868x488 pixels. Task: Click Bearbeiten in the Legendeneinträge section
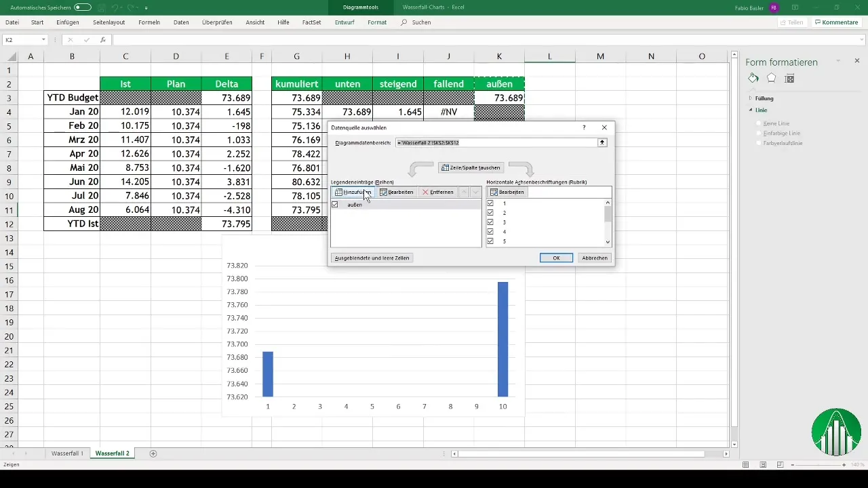point(396,192)
